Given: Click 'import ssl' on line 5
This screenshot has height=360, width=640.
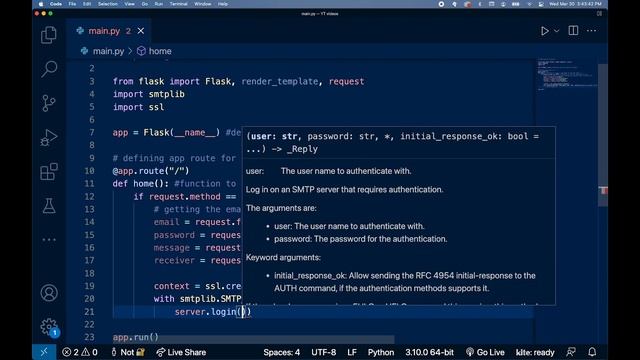Looking at the screenshot, I should (x=138, y=107).
